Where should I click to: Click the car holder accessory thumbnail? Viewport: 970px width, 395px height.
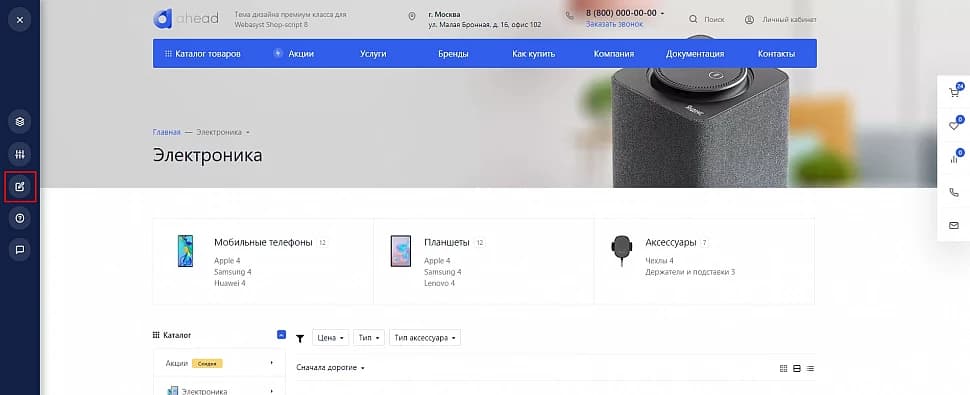(621, 250)
